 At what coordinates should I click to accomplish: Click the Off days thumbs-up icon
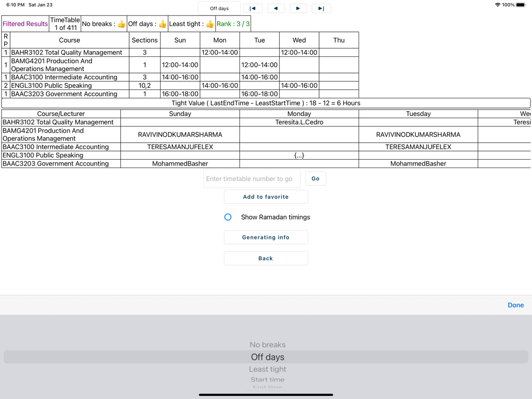point(162,24)
